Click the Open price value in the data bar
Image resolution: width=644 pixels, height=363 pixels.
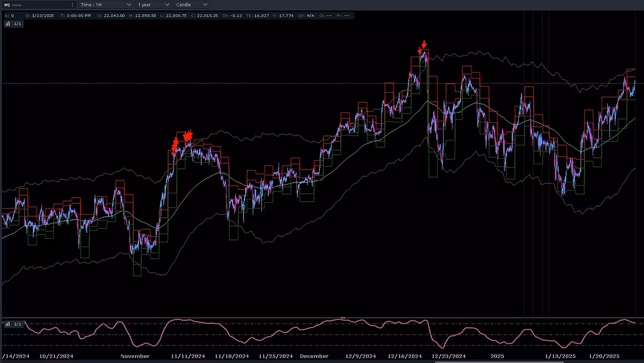pos(114,16)
